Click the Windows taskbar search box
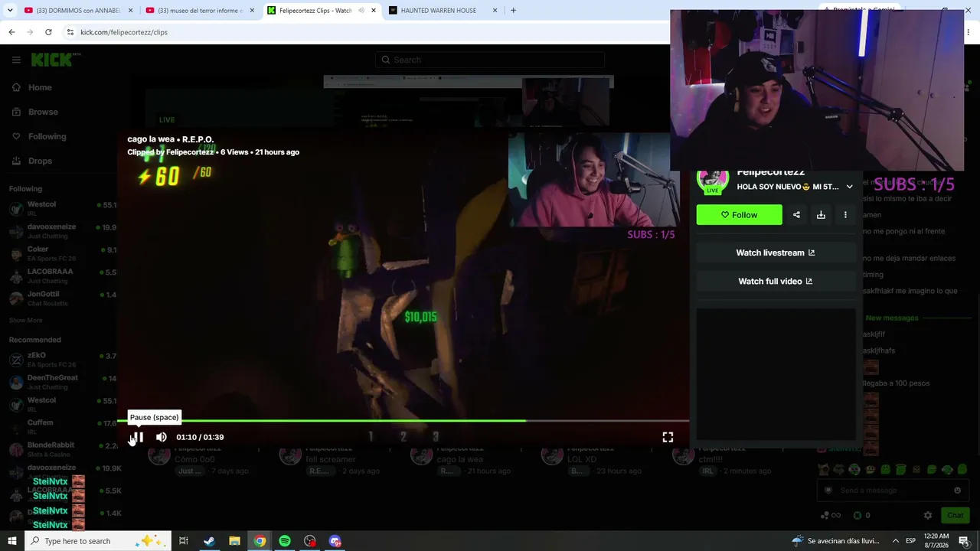Image resolution: width=980 pixels, height=551 pixels. [x=97, y=541]
